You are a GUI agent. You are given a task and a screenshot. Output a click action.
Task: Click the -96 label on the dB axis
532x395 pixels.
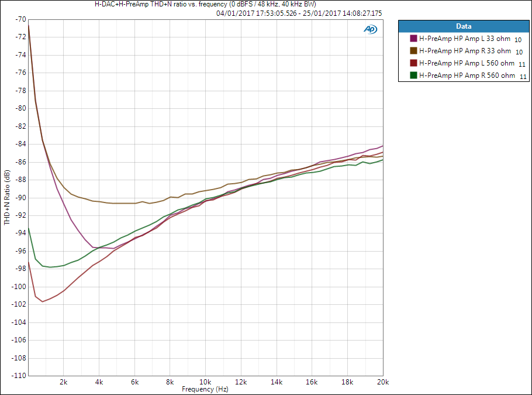coord(20,250)
